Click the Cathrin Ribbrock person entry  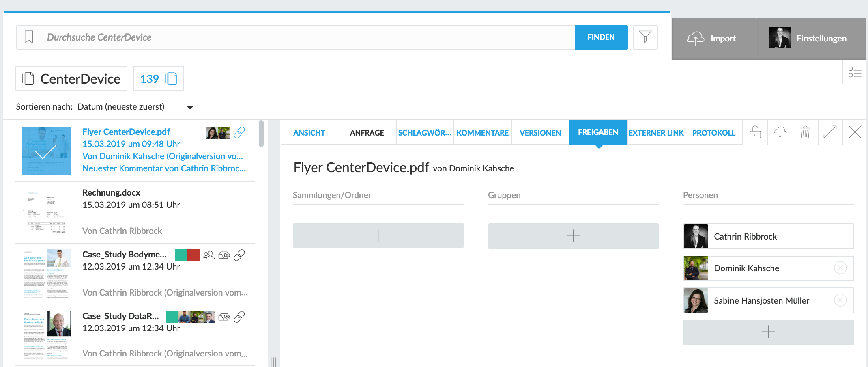(768, 236)
